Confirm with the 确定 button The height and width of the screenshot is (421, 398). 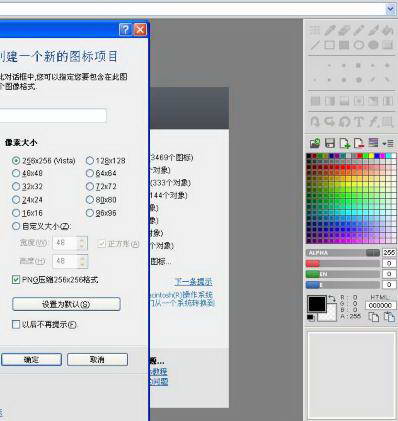pos(31,360)
